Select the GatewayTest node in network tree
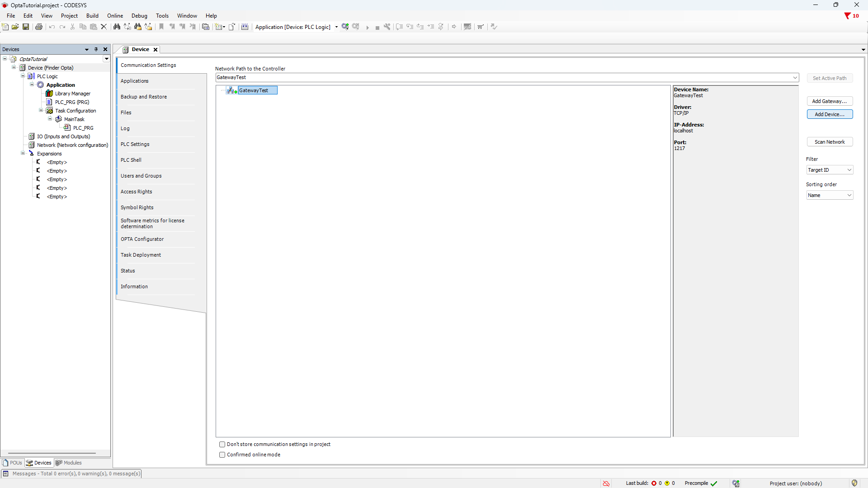Viewport: 868px width, 488px height. [x=254, y=90]
